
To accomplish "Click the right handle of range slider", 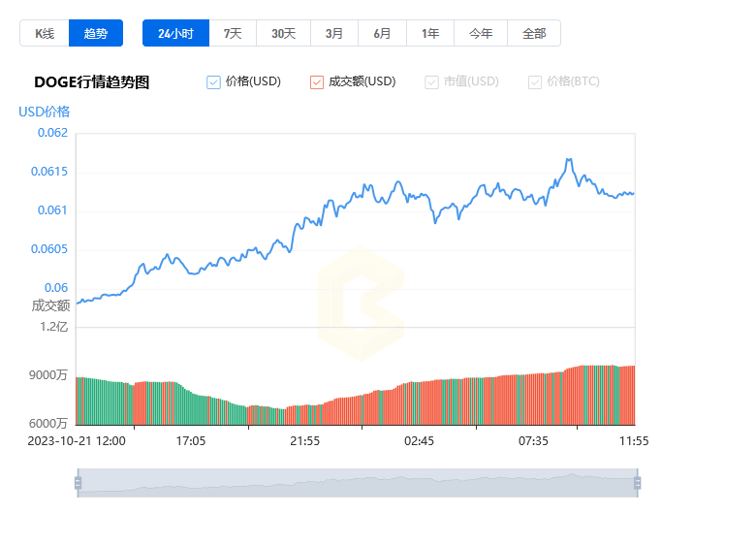I will tap(637, 482).
